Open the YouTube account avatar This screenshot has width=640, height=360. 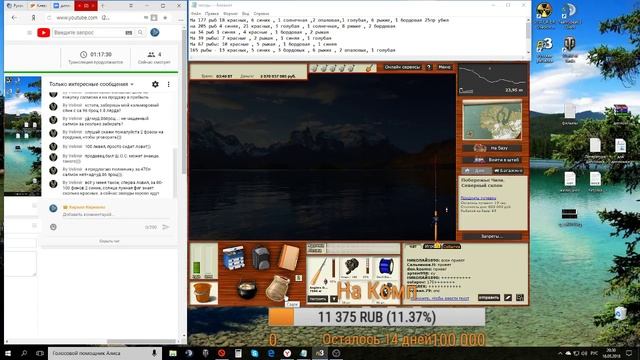pyautogui.click(x=155, y=33)
